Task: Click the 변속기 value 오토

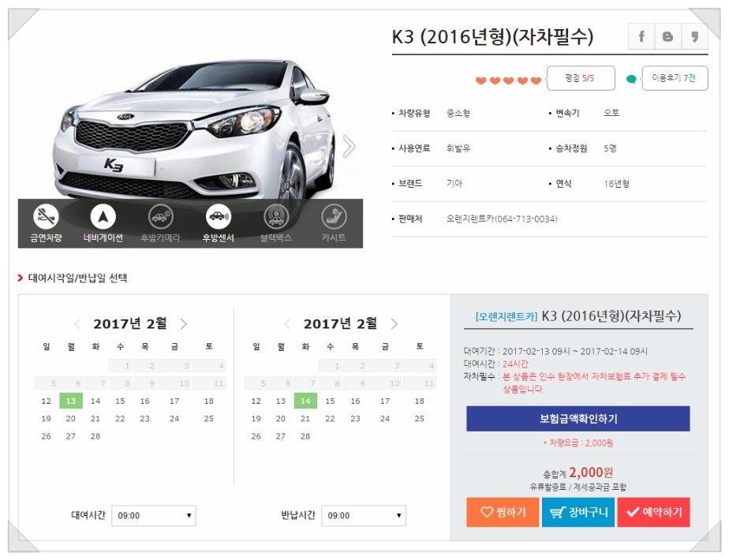Action: click(611, 113)
